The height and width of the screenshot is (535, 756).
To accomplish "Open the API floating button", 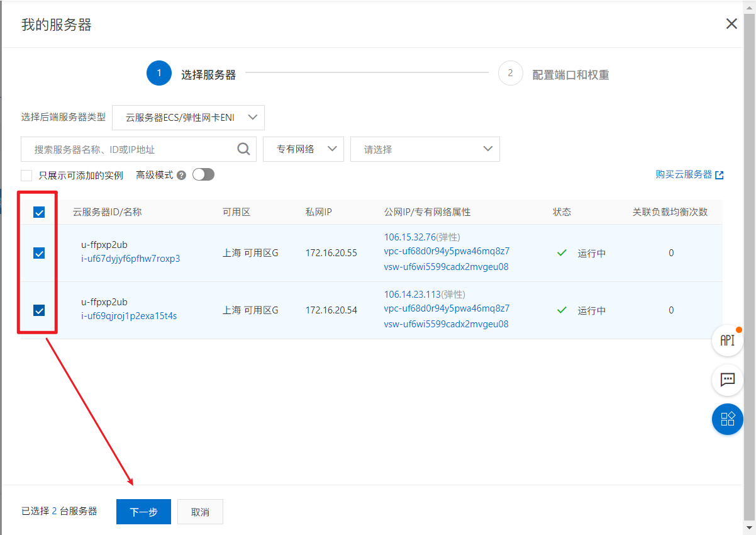I will (728, 341).
